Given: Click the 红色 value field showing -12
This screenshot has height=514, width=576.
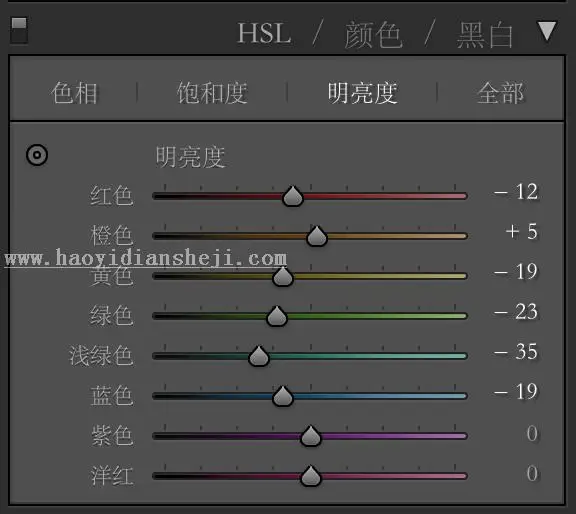Looking at the screenshot, I should pyautogui.click(x=516, y=192).
